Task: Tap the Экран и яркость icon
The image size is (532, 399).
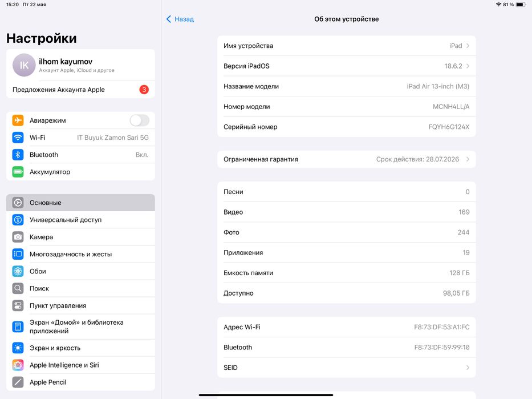Action: pyautogui.click(x=18, y=348)
